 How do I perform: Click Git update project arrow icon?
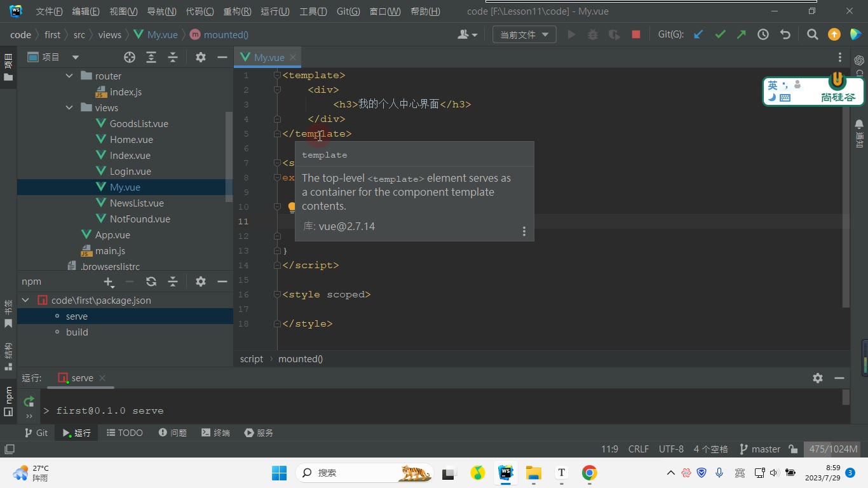coord(698,35)
